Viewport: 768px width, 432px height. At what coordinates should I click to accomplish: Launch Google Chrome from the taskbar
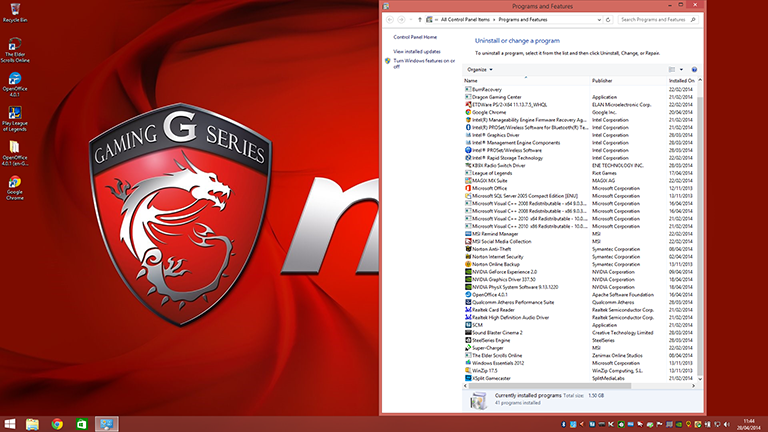coord(57,424)
